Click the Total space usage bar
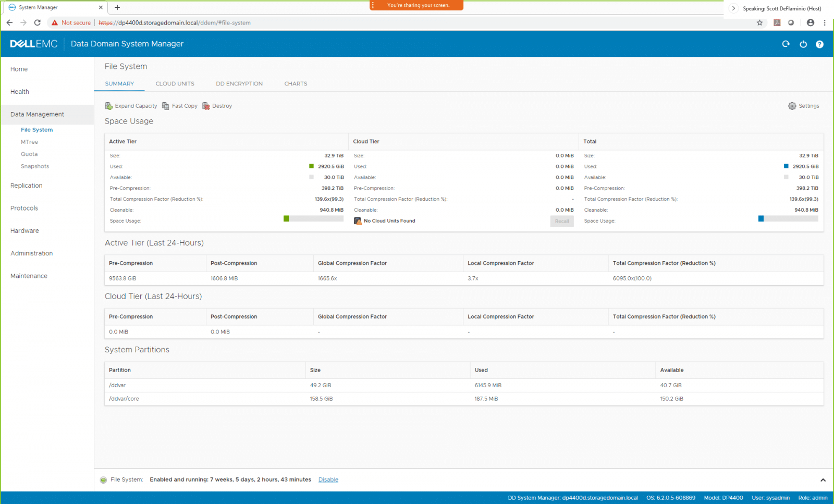The image size is (834, 504). coord(788,219)
